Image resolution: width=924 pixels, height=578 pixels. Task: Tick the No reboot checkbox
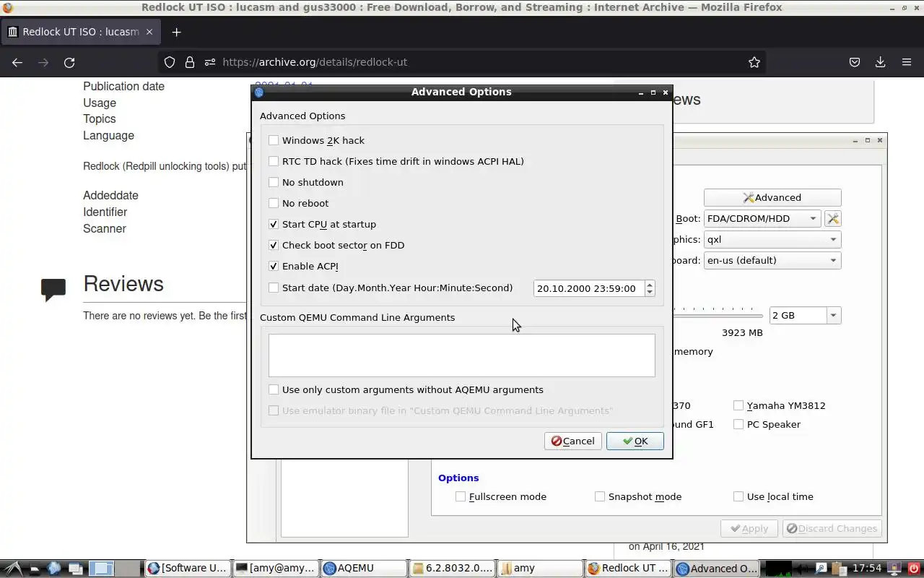(274, 203)
